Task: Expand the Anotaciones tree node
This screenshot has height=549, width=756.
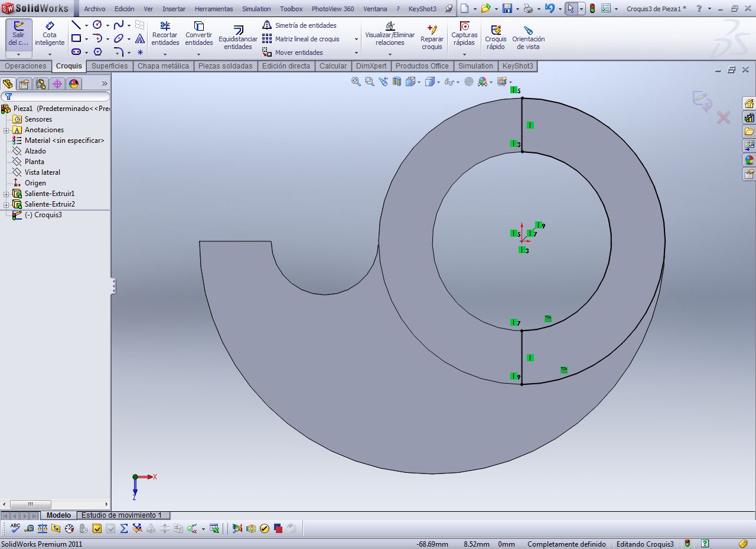Action: [6, 130]
